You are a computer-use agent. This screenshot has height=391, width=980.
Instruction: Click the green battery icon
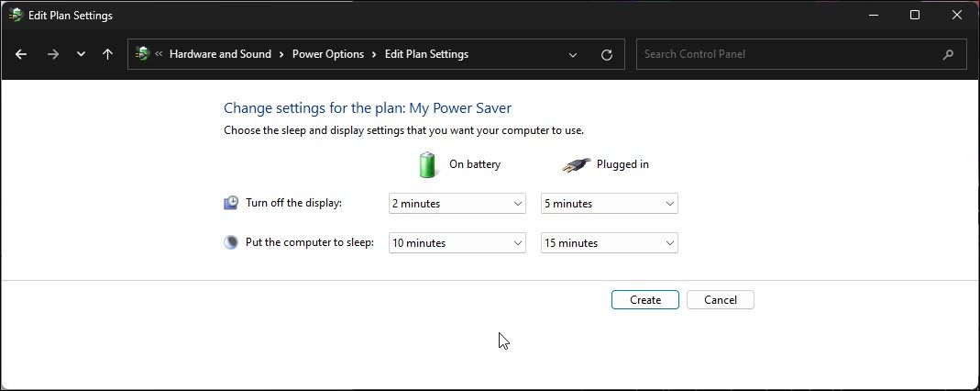428,164
